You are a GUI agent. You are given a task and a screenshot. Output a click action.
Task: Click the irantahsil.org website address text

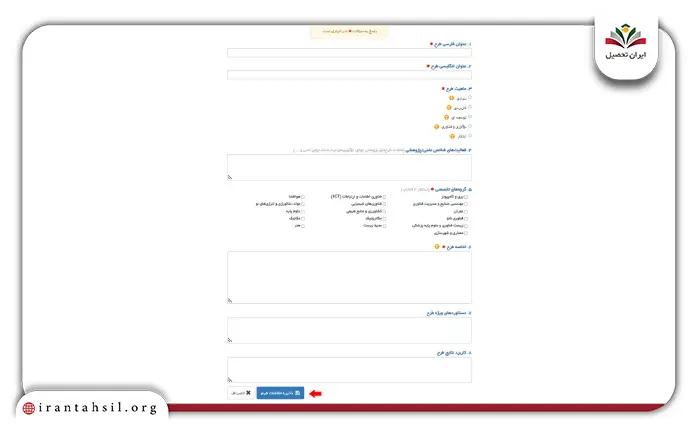pos(98,408)
